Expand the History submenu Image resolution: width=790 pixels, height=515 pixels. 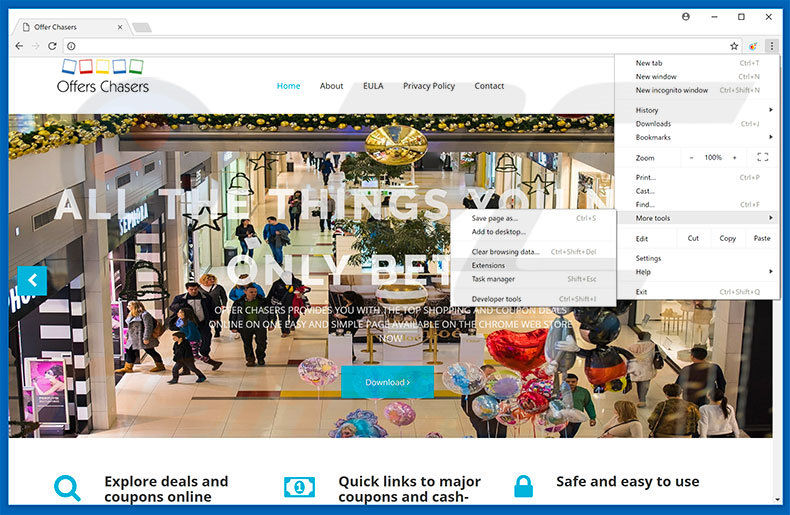[x=697, y=110]
